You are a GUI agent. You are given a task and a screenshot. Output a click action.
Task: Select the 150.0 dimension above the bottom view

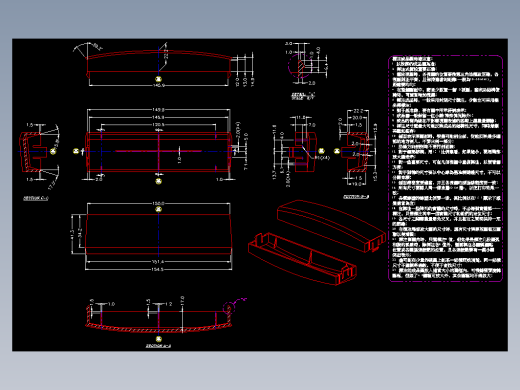click(x=158, y=203)
